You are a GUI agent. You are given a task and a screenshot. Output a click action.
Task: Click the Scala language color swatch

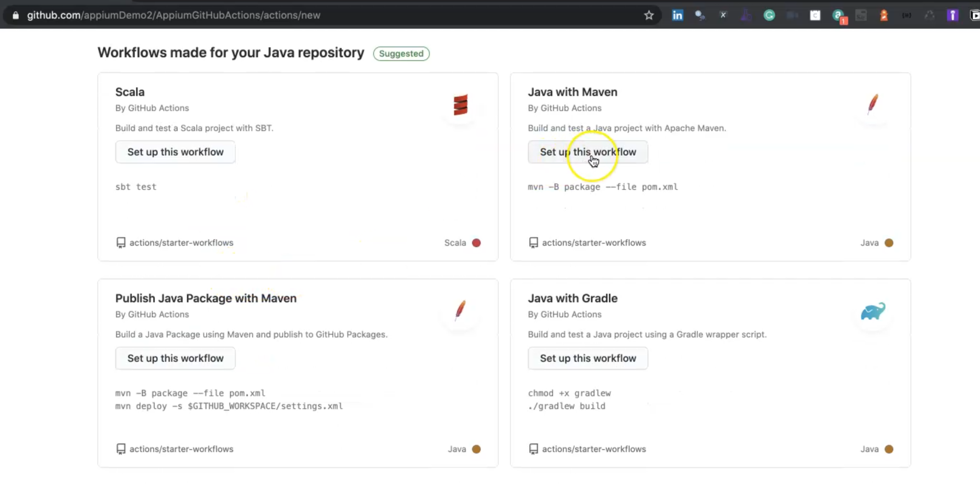[476, 243]
